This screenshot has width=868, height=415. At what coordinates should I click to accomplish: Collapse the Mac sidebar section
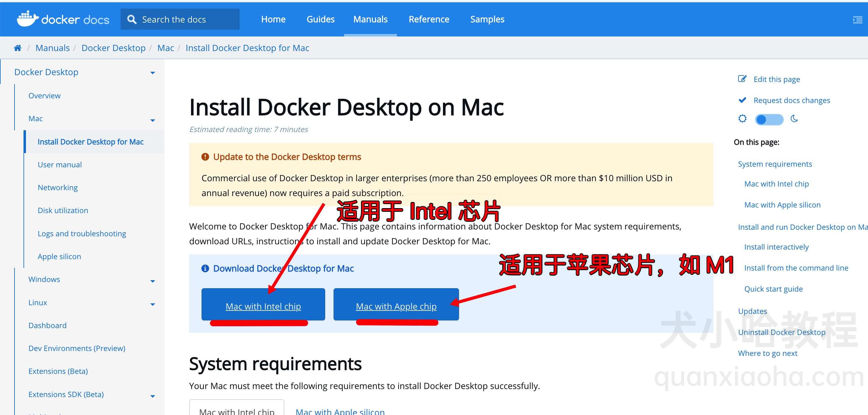click(153, 120)
